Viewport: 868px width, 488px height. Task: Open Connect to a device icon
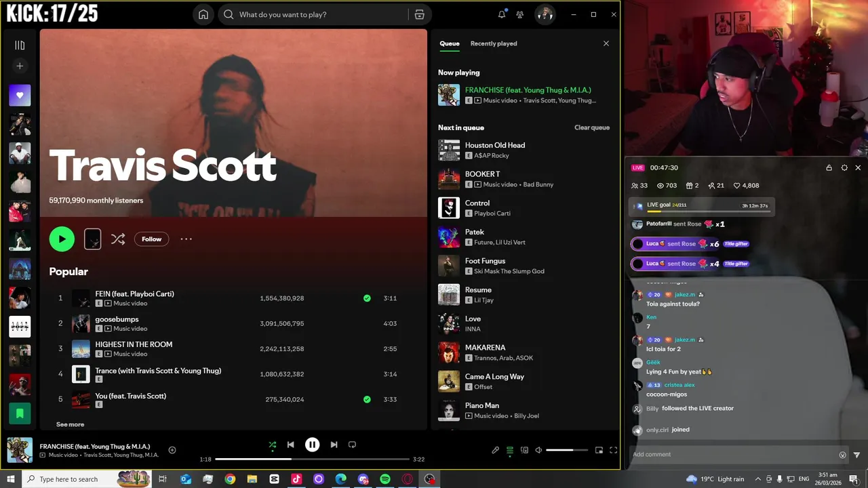[x=524, y=450]
